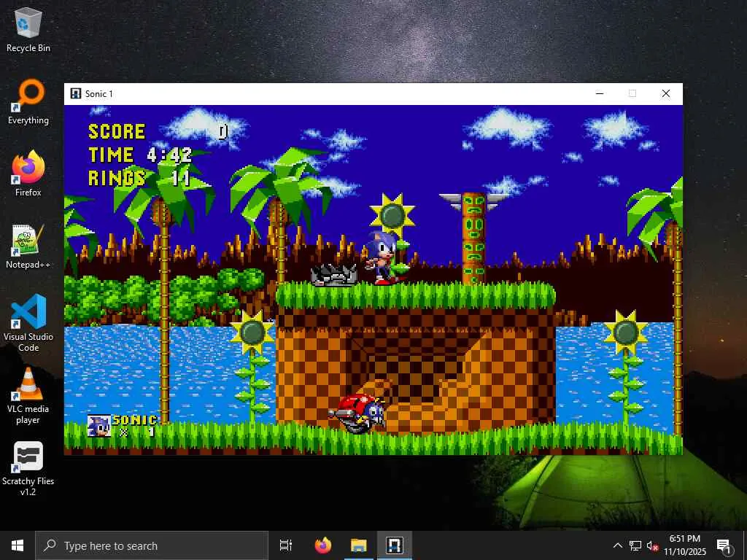Close the Sonic 1 window
Viewport: 747px width, 560px height.
pos(665,94)
